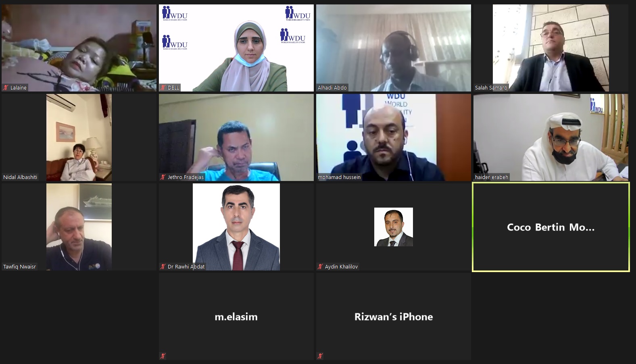This screenshot has height=364, width=636.
Task: Click the mohamad hussein video tile
Action: click(394, 137)
